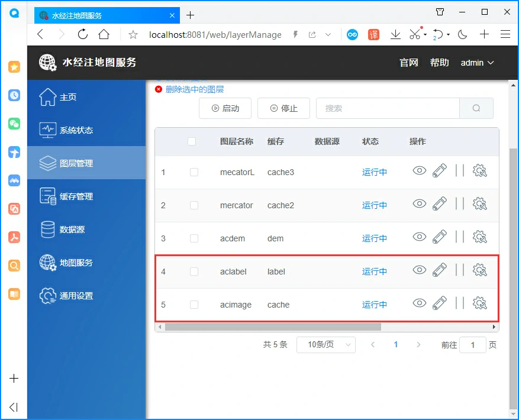Preview the mercator layer with eye icon

420,204
